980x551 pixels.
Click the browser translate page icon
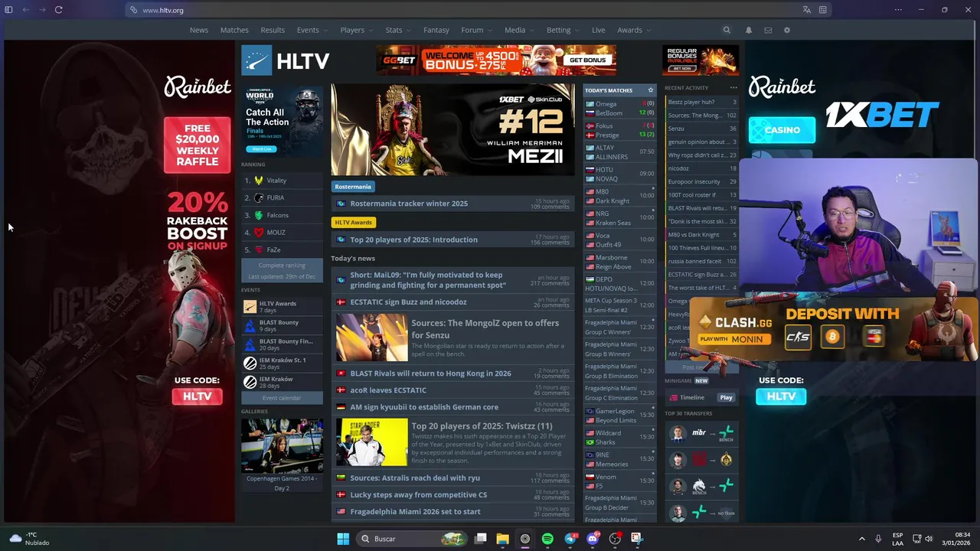[806, 10]
